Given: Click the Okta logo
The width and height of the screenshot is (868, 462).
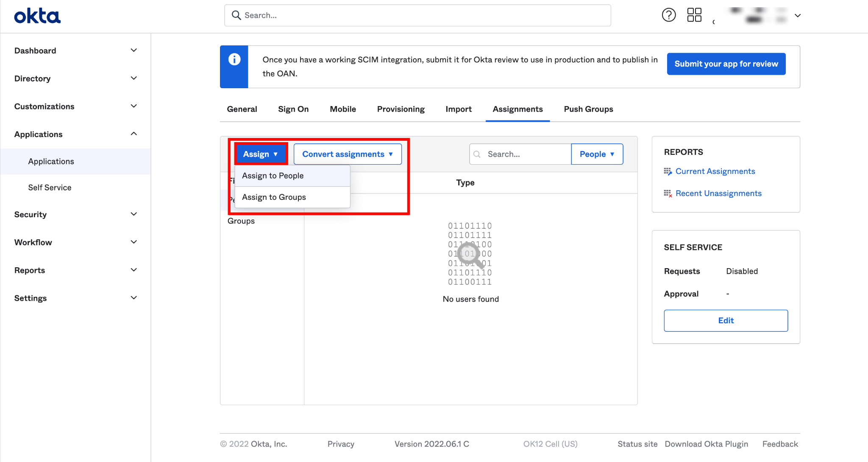Looking at the screenshot, I should 37,16.
